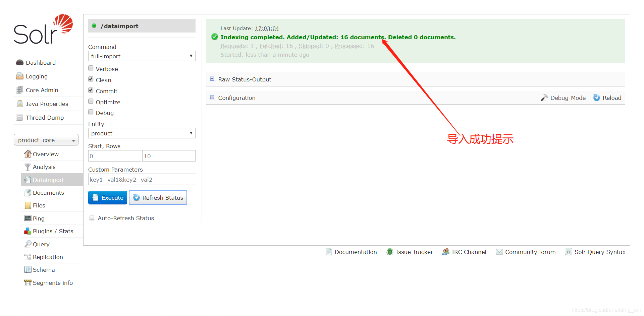Image resolution: width=644 pixels, height=316 pixels.
Task: Click the Reload refresh icon
Action: click(x=597, y=98)
